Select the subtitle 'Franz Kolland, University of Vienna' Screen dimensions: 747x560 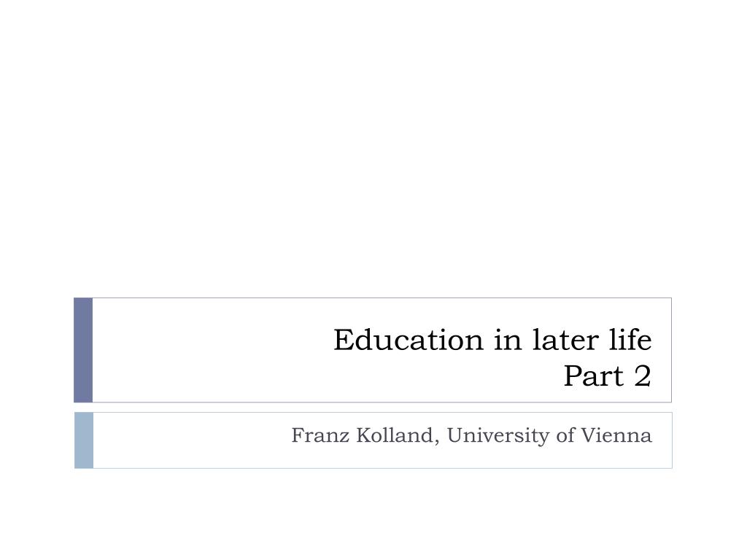472,435
